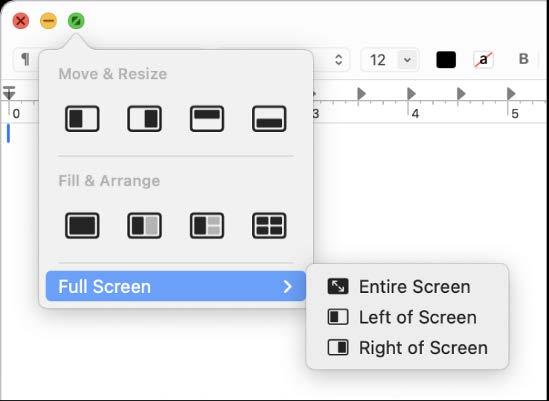Tile window to the right half icon
The image size is (549, 401).
145,119
